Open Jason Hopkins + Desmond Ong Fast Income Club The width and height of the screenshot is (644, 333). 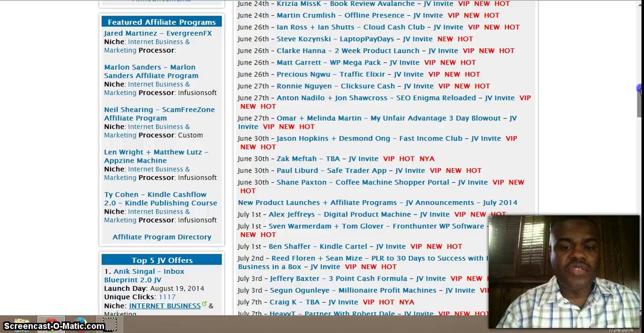pos(388,139)
